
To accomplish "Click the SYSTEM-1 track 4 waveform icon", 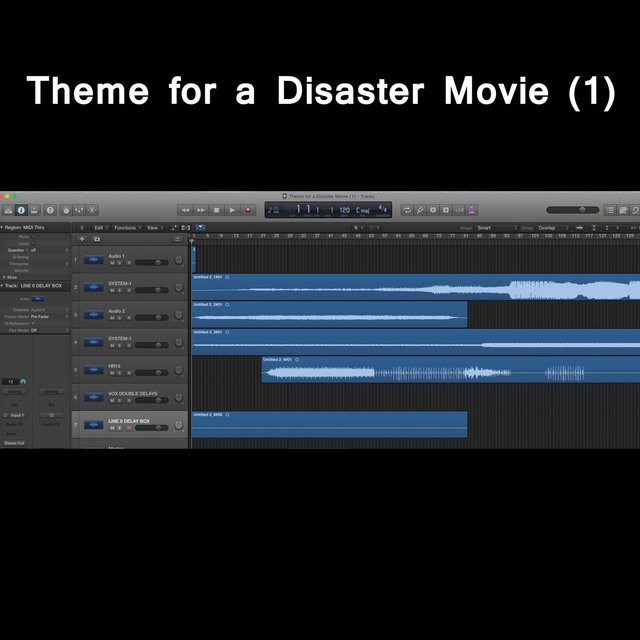I will 93,342.
